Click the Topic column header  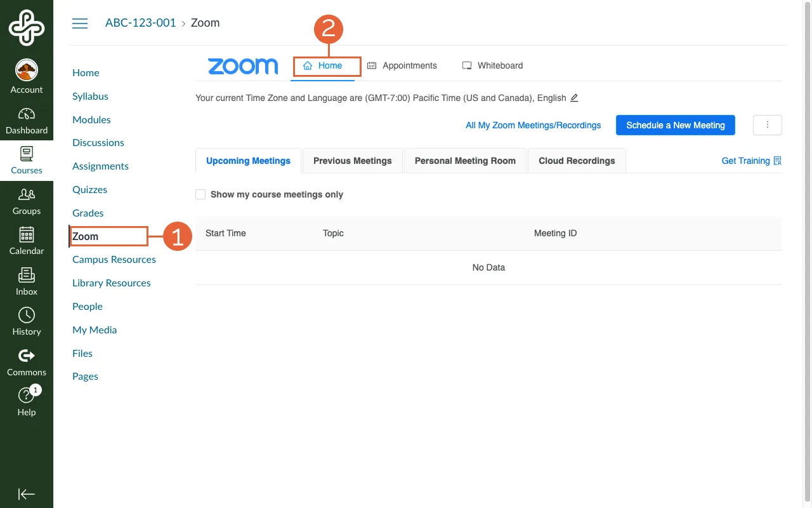[333, 233]
